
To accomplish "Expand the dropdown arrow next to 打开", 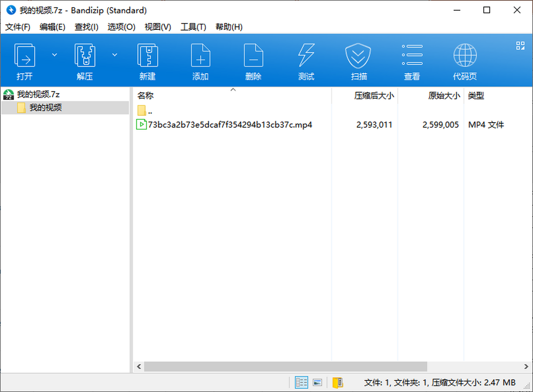I will pos(55,55).
